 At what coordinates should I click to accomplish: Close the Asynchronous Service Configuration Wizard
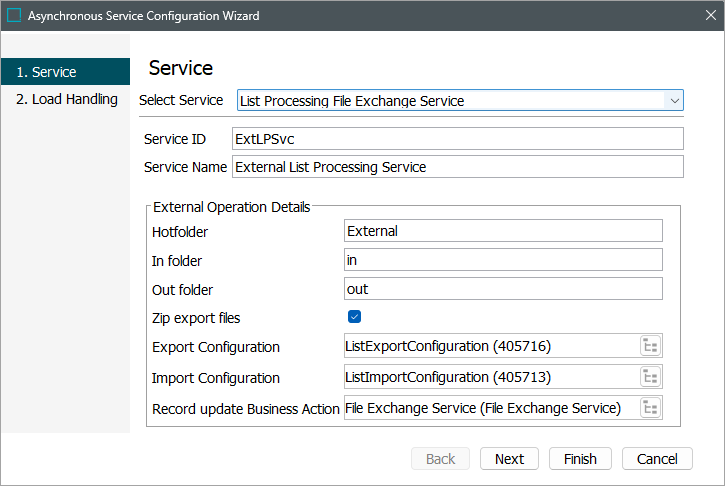click(711, 15)
